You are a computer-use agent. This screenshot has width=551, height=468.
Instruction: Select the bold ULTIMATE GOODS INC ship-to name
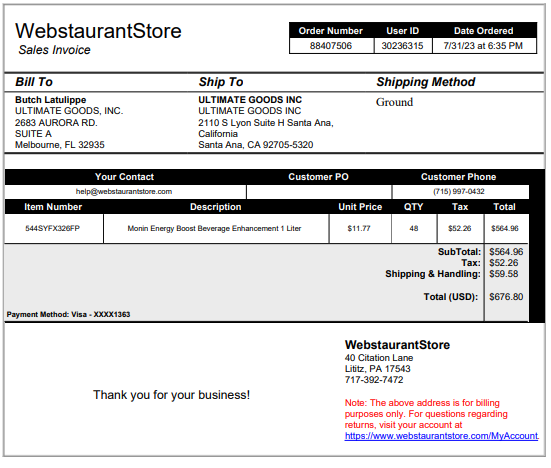point(250,100)
